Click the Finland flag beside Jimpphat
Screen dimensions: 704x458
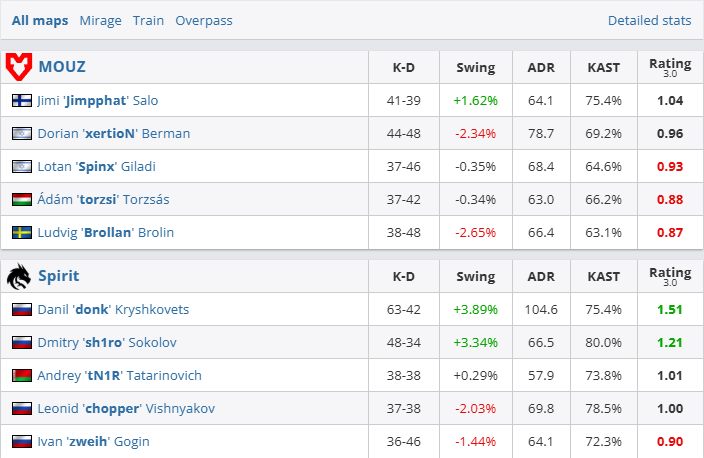pos(22,101)
